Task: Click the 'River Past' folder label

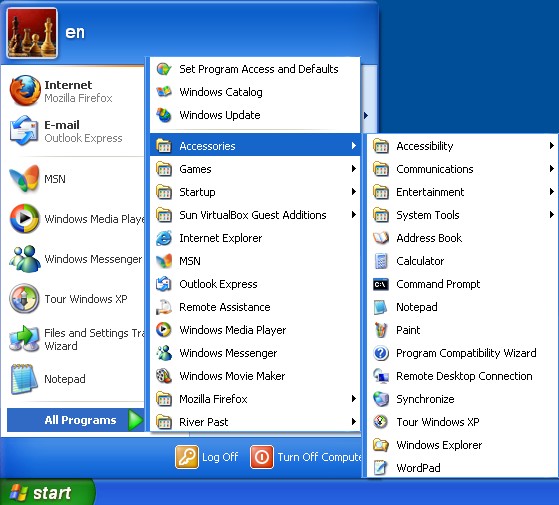Action: point(204,422)
